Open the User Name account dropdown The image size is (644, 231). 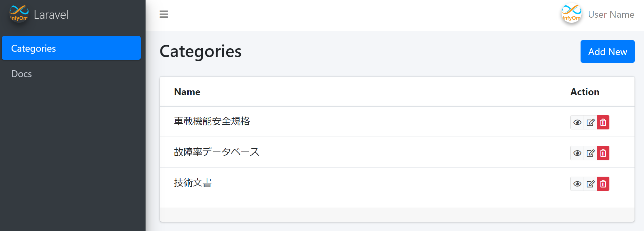coord(611,14)
